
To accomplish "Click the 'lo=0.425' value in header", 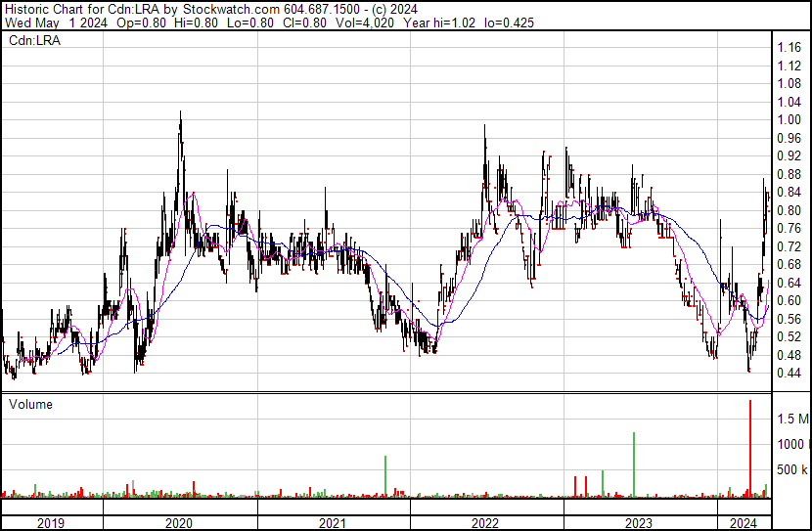I will (x=509, y=22).
